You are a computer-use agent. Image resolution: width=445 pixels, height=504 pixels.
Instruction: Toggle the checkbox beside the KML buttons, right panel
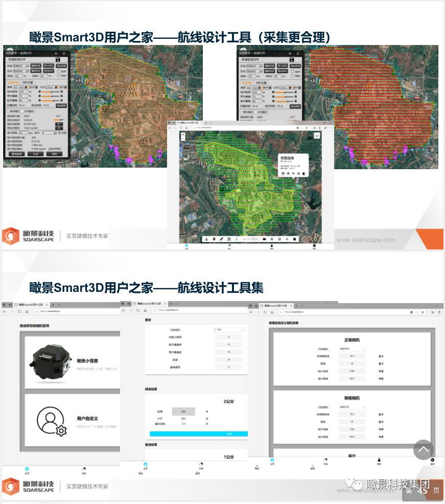tap(293, 72)
